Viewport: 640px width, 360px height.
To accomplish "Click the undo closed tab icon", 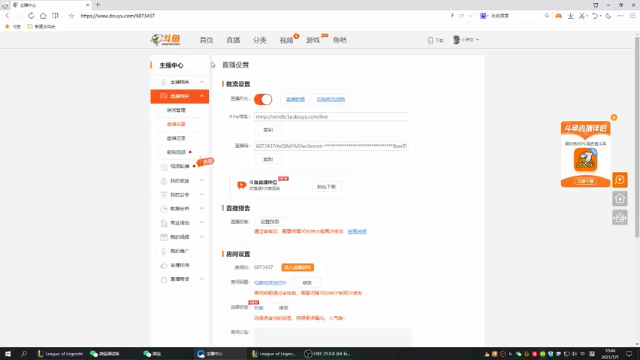I will (595, 16).
